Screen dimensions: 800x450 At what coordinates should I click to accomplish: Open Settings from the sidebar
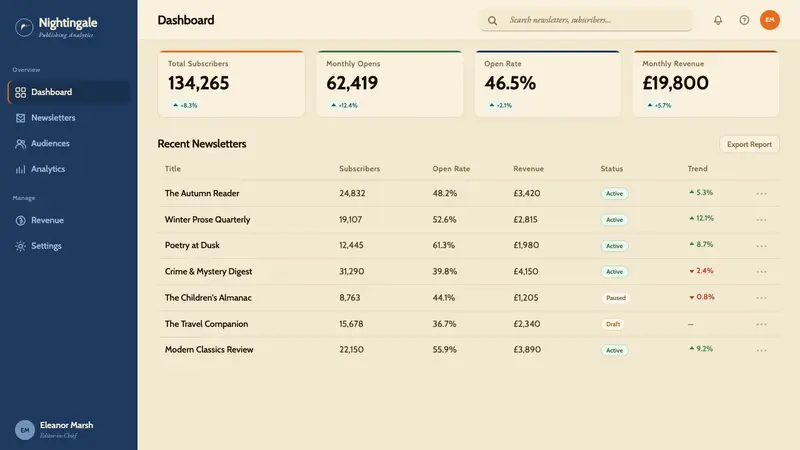click(69, 246)
